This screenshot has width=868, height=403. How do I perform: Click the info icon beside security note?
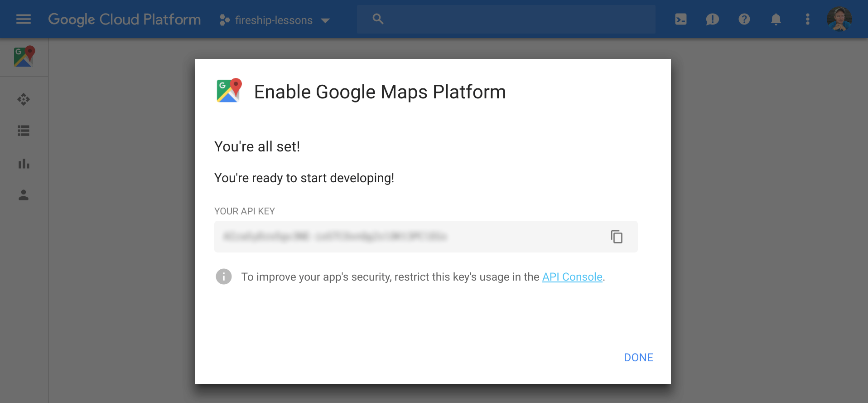tap(224, 277)
